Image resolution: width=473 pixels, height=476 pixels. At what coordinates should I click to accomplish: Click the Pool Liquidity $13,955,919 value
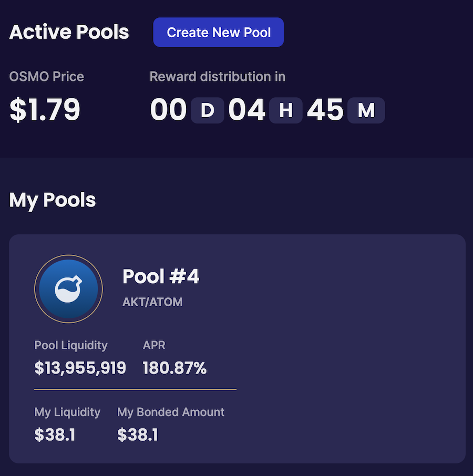pyautogui.click(x=80, y=368)
